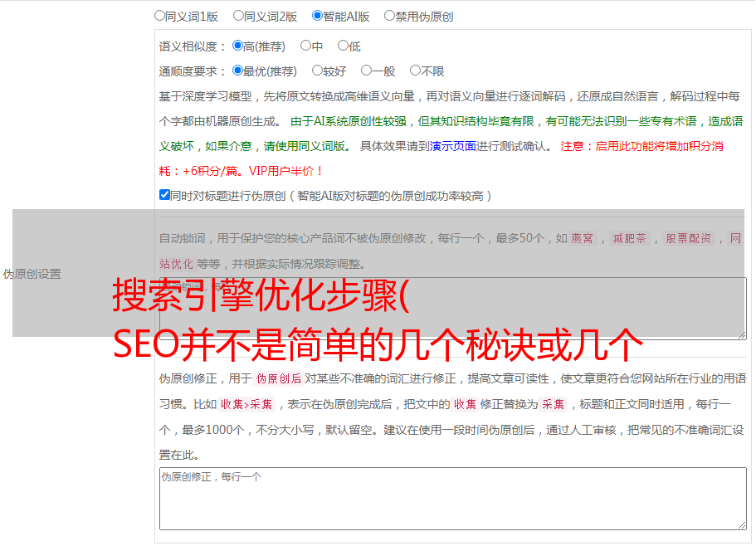This screenshot has width=756, height=546.
Task: Click the 伪原创修正 textarea resize handle
Action: 742,526
